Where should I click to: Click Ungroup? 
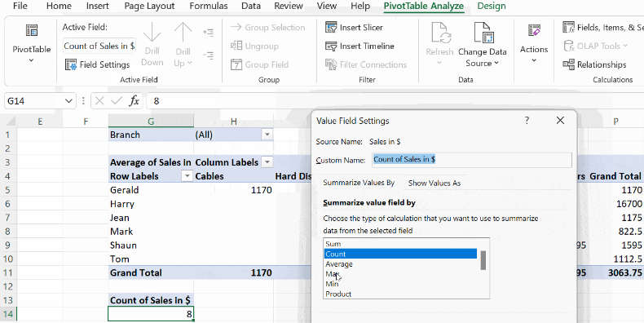[254, 46]
